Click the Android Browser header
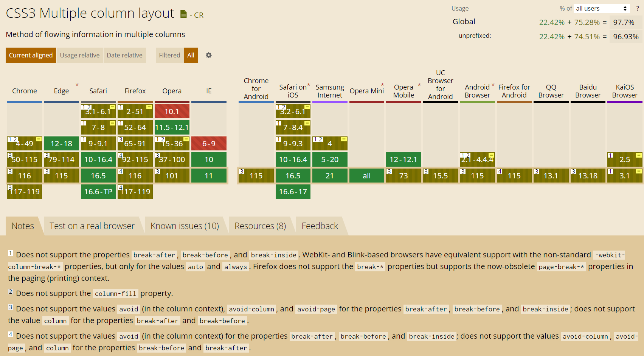The width and height of the screenshot is (644, 356). click(x=477, y=91)
